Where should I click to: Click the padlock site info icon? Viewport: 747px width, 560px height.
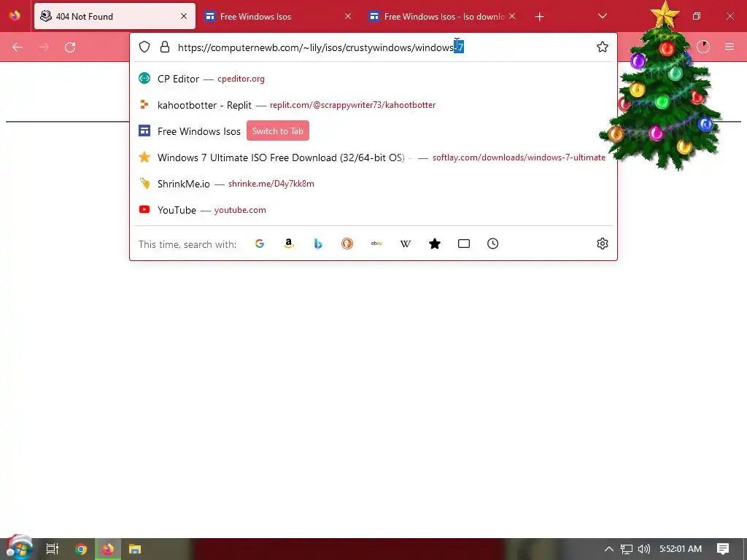[x=165, y=47]
